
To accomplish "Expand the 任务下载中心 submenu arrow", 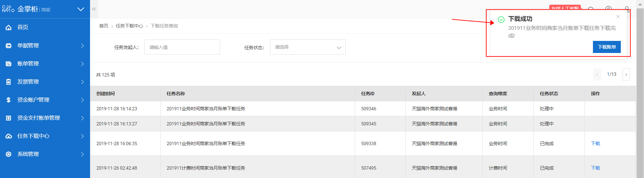I will click(x=83, y=136).
